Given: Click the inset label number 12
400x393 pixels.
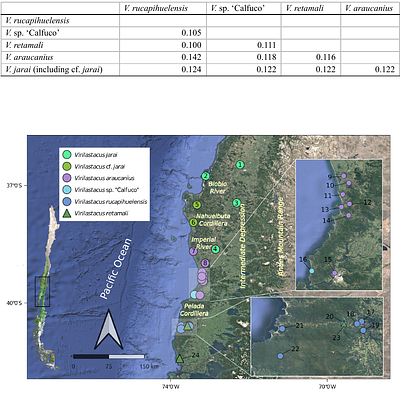Looking at the screenshot, I should 367,202.
